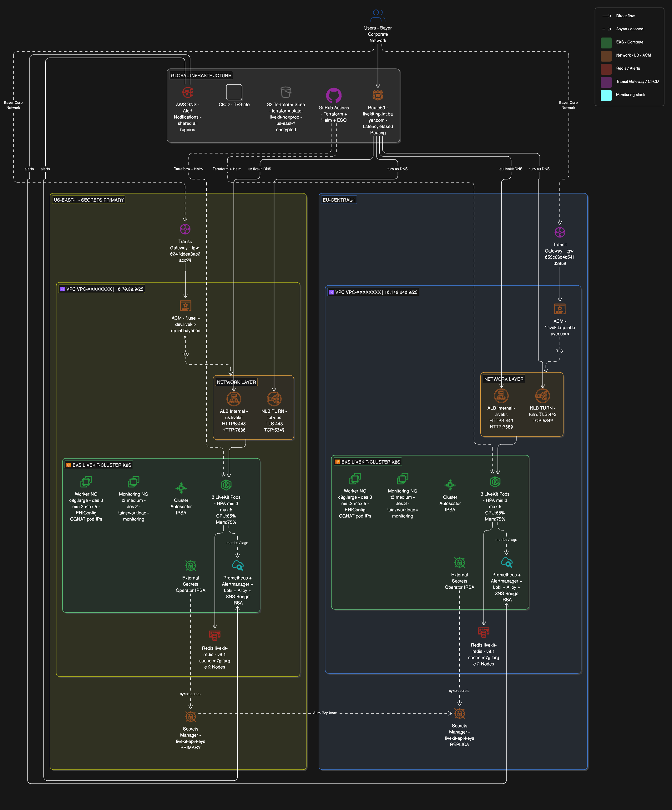The height and width of the screenshot is (810, 672).
Task: Click the Secrets Manager REPLICA icon
Action: tap(459, 714)
